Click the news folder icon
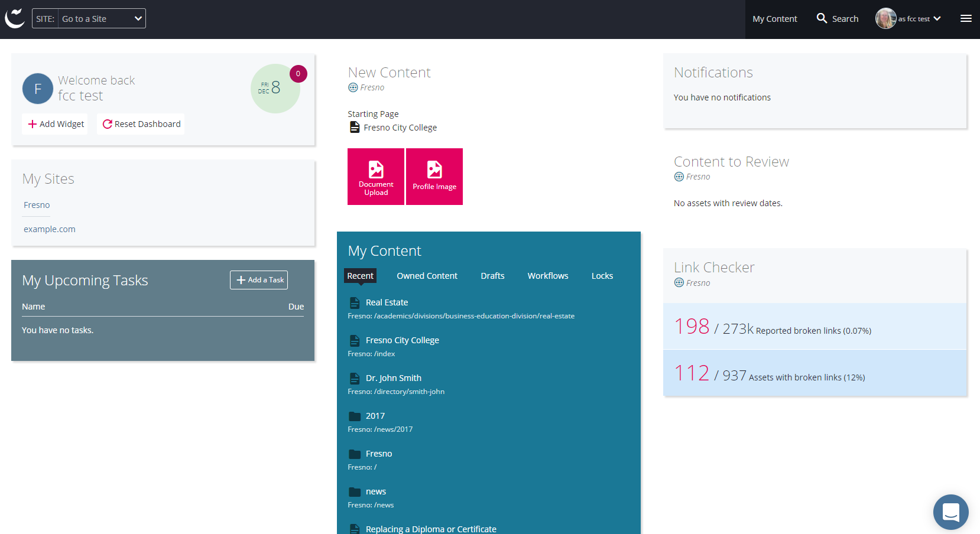This screenshot has width=980, height=534. (x=355, y=491)
